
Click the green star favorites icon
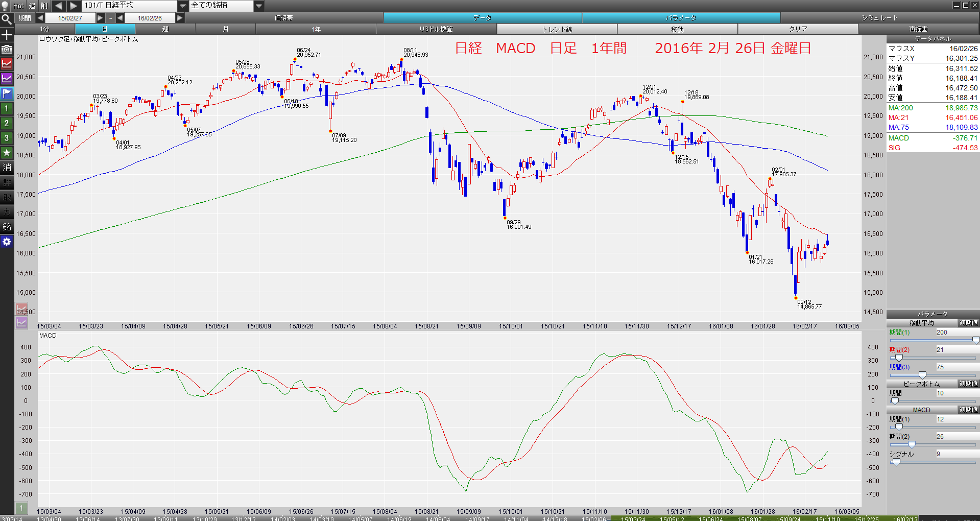click(7, 153)
